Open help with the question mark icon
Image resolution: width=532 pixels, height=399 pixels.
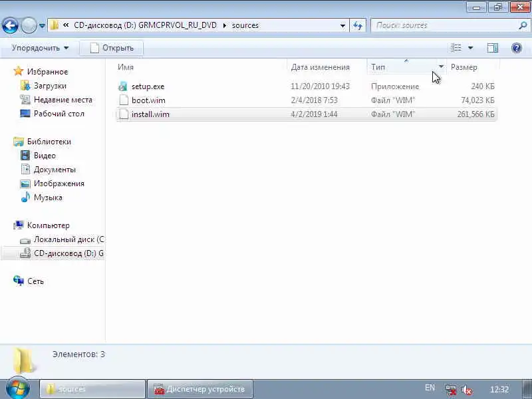pyautogui.click(x=517, y=48)
